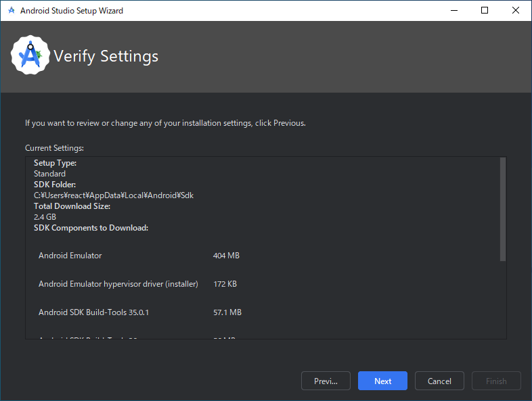Click the 'Setup Type:' label
Screen dimensions: 532x401
[55, 163]
